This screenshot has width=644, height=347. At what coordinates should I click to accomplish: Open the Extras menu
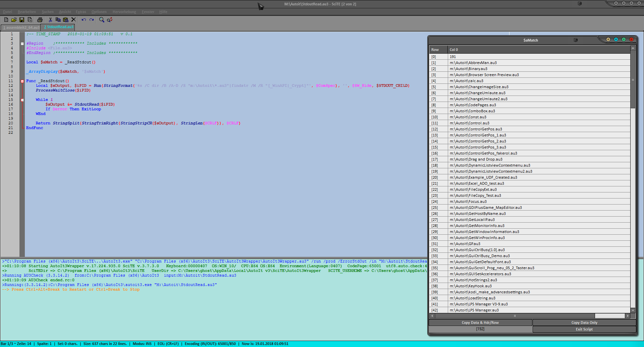point(81,12)
